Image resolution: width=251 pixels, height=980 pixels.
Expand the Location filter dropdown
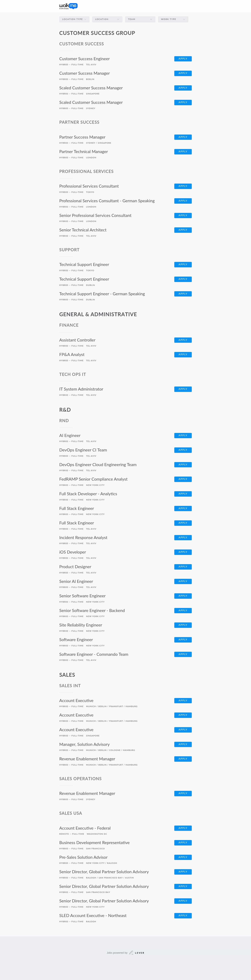point(107,19)
